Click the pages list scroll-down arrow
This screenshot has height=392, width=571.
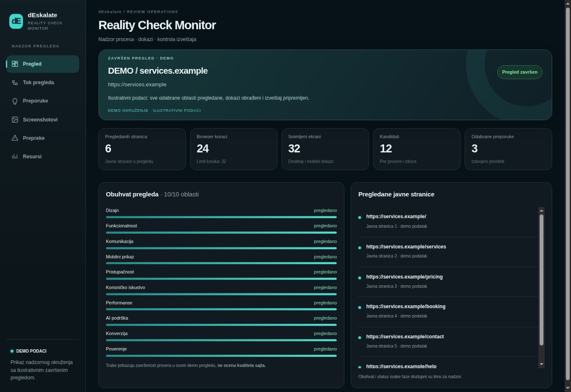[541, 364]
